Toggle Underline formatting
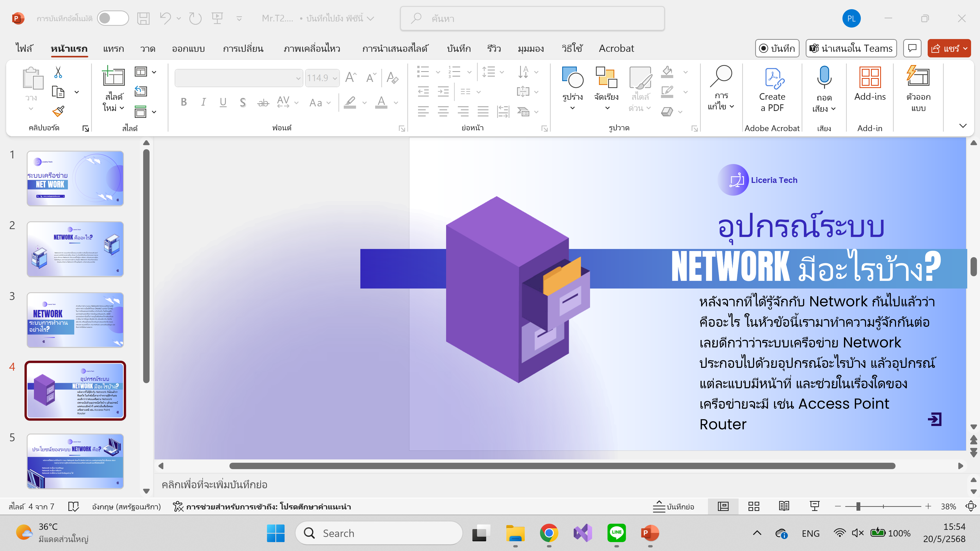 223,102
